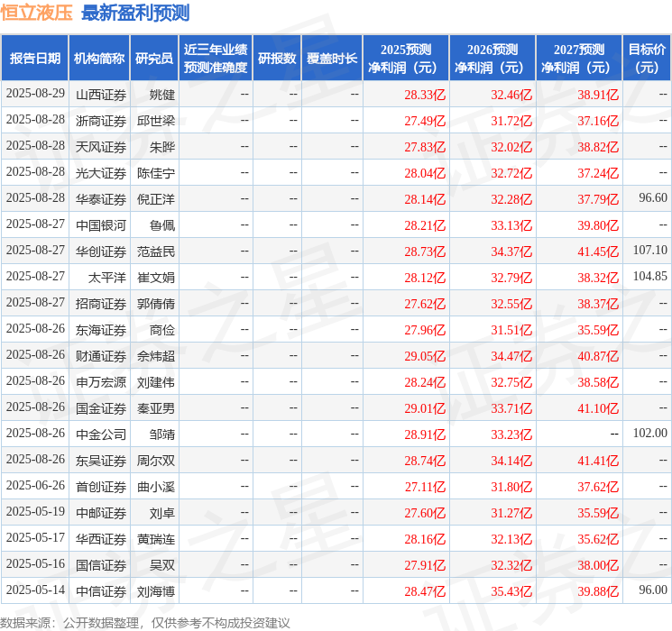The height and width of the screenshot is (631, 672).
Task: Select the 华泰证券 institution cell
Action: click(101, 199)
